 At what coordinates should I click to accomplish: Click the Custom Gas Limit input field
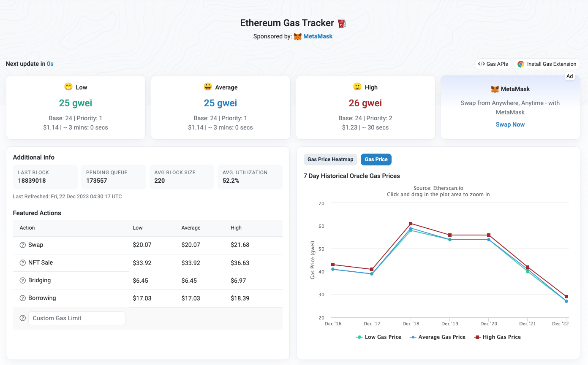(77, 318)
